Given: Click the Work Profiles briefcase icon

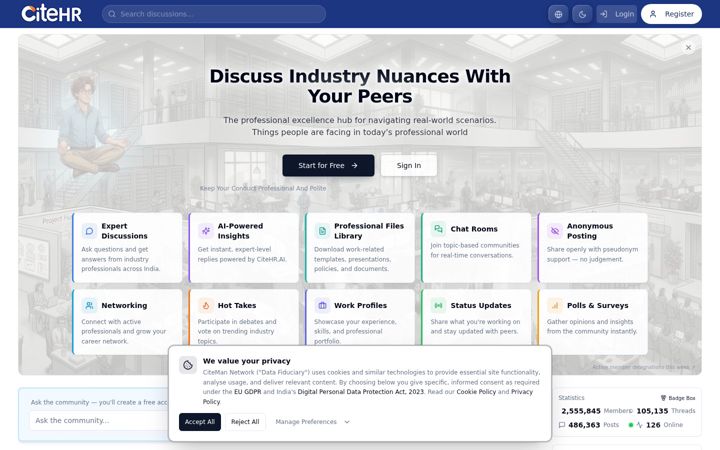Looking at the screenshot, I should (x=322, y=305).
